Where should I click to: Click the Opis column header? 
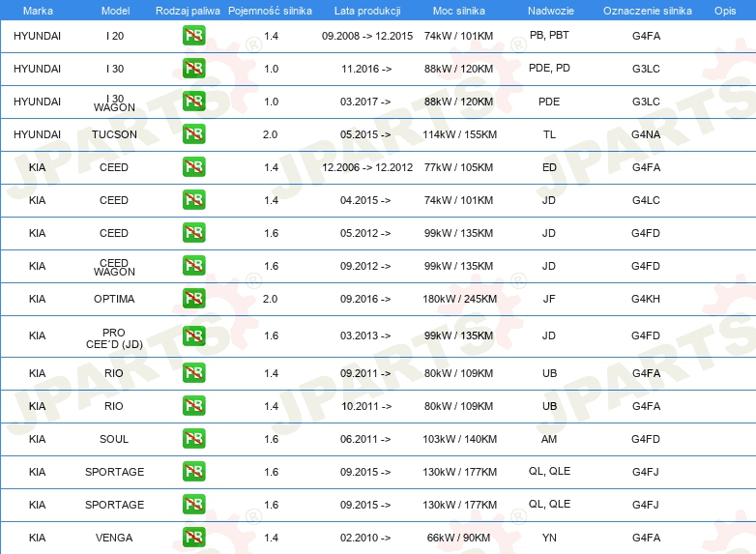click(725, 11)
